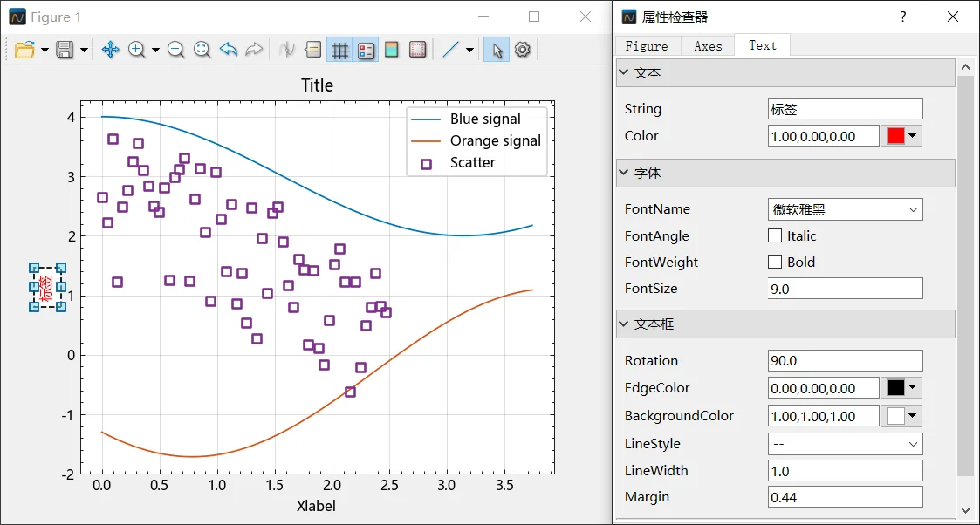Image resolution: width=980 pixels, height=525 pixels.
Task: Toggle the grid lines button
Action: point(339,50)
